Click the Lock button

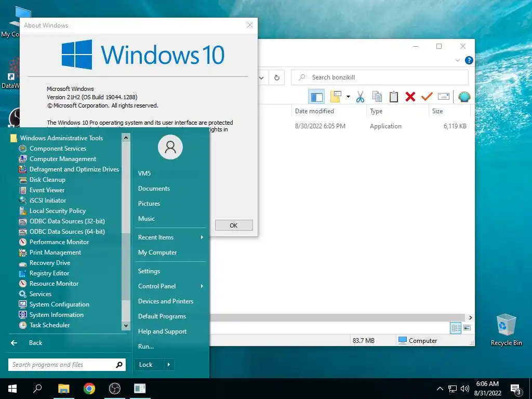149,365
